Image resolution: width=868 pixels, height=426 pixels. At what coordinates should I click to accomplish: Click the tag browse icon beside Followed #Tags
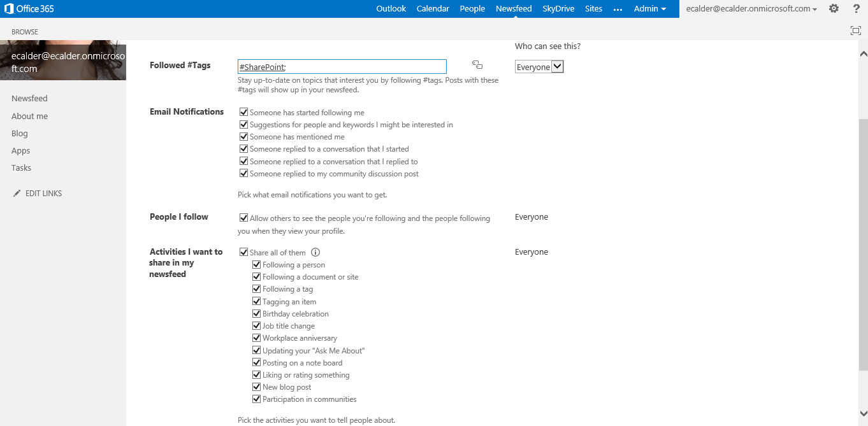coord(477,64)
